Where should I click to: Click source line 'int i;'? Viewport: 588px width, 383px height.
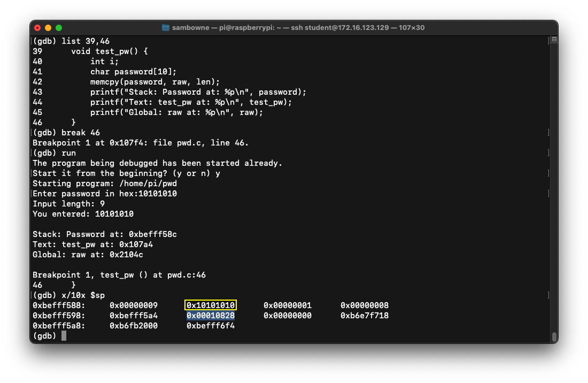105,61
